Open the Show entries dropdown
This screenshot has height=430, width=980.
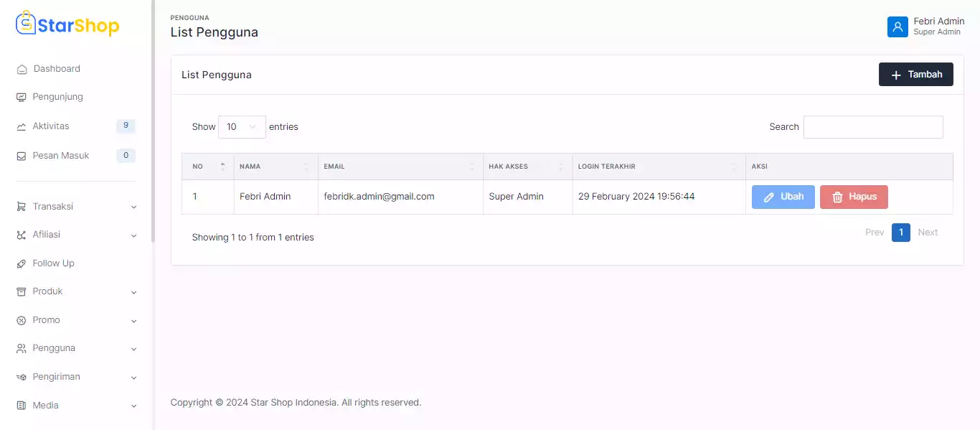click(x=242, y=127)
